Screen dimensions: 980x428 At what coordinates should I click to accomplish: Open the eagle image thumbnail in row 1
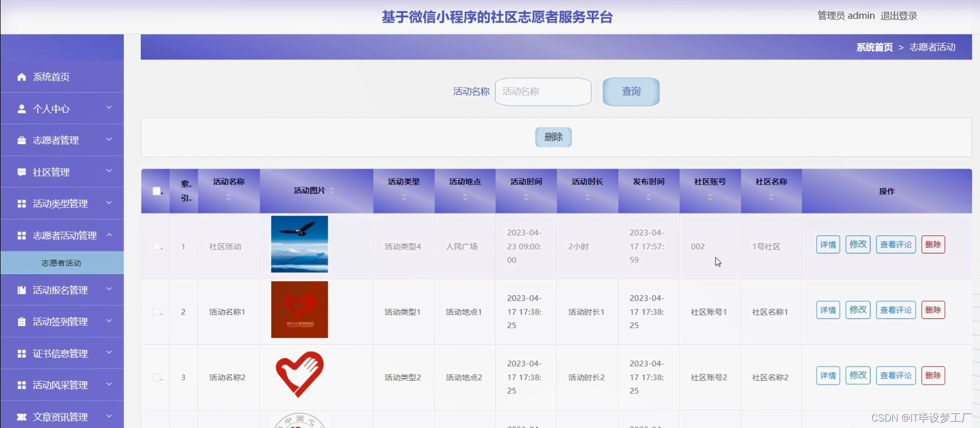click(x=300, y=244)
